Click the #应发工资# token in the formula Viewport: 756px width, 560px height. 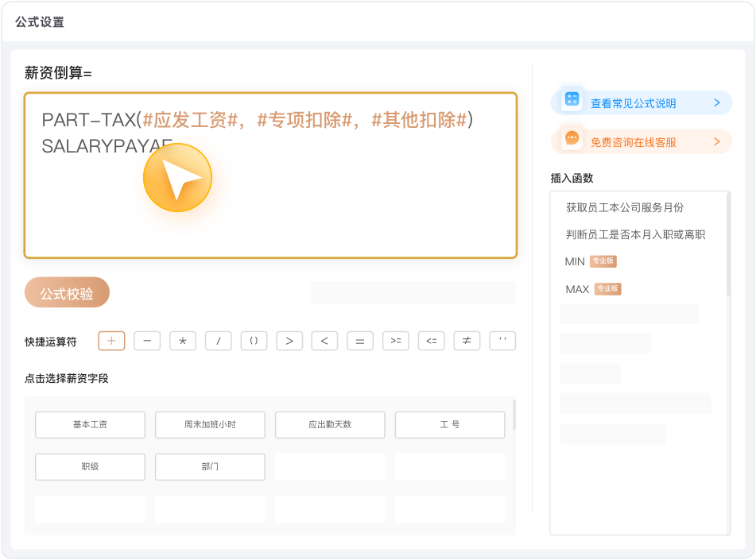[x=191, y=120]
